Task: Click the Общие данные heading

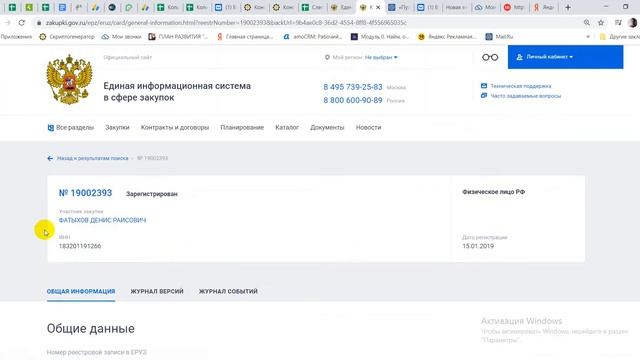Action: (91, 329)
